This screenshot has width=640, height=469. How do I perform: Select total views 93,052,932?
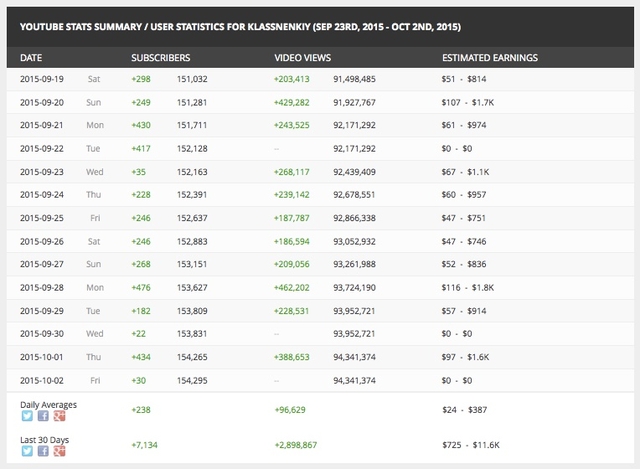pos(354,241)
